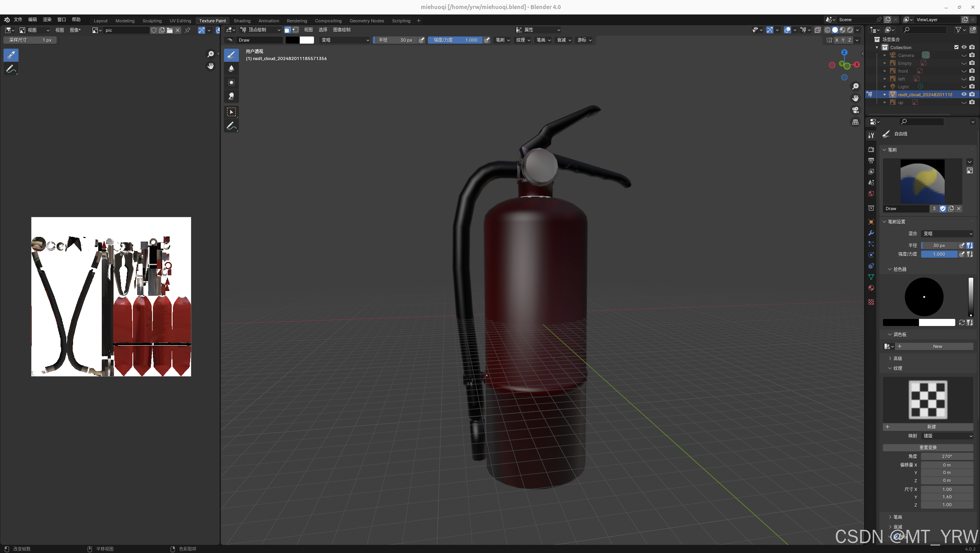The width and height of the screenshot is (980, 553).
Task: Click the 重置变换 button
Action: [x=928, y=448]
